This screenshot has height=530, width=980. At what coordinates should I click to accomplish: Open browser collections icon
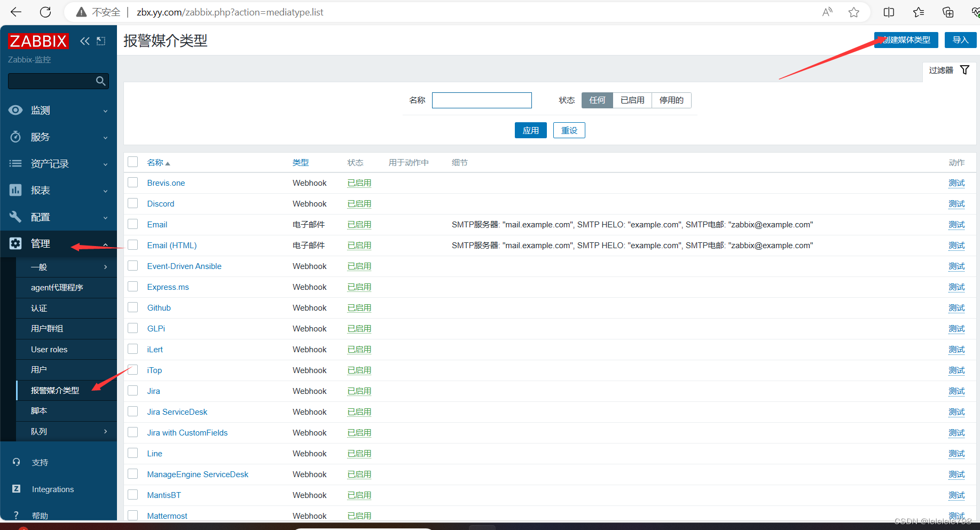[948, 12]
